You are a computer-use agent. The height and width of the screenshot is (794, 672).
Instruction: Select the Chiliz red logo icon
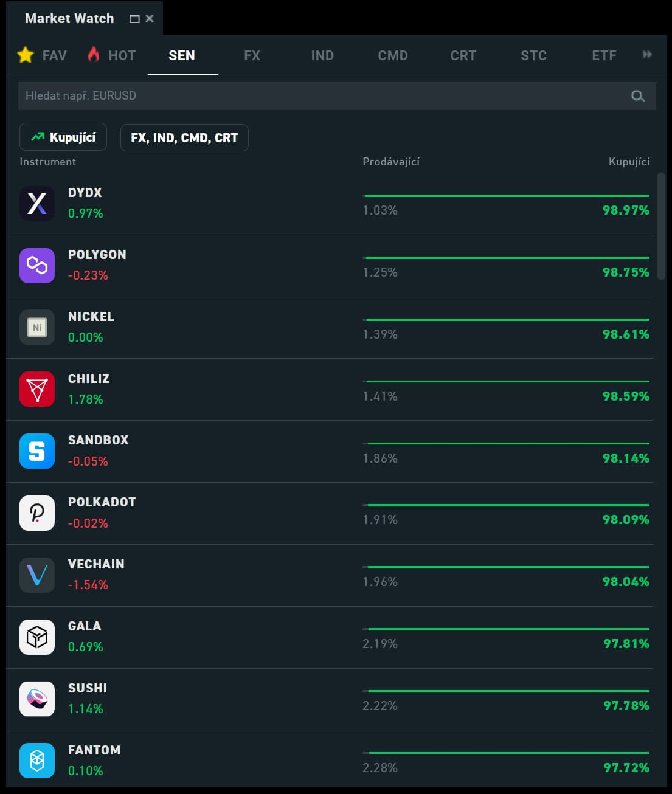pos(37,389)
